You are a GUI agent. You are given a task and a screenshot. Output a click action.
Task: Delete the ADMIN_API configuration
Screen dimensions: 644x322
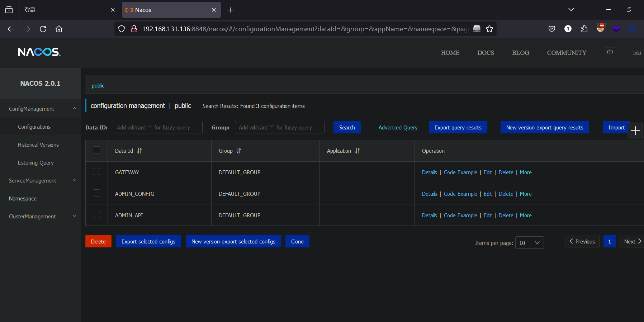[506, 216]
